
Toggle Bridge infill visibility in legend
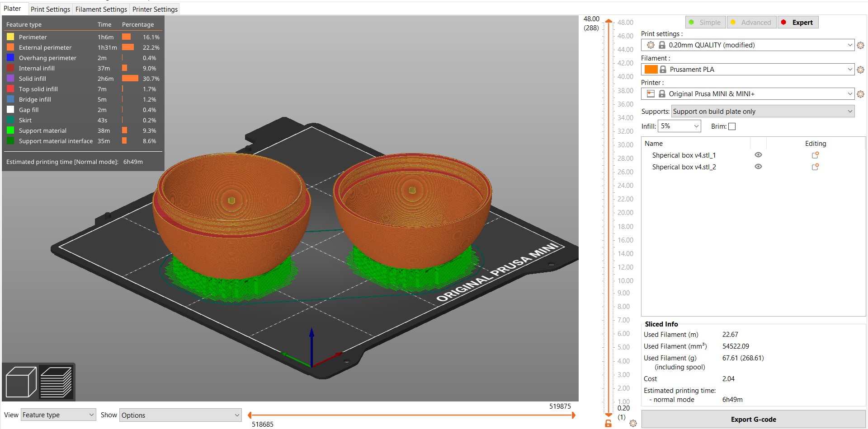coord(83,99)
